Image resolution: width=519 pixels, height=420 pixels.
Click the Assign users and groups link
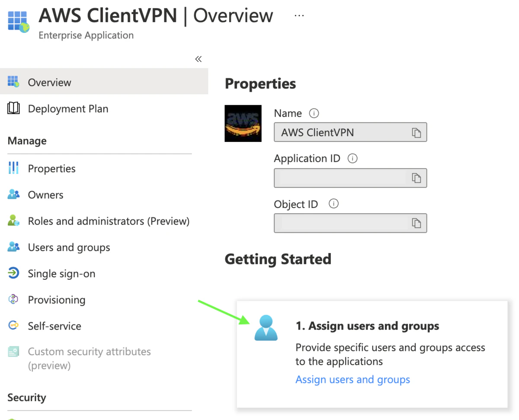pos(352,380)
